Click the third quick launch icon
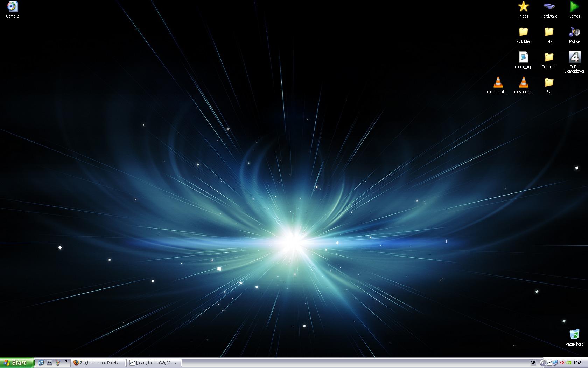 (58, 363)
